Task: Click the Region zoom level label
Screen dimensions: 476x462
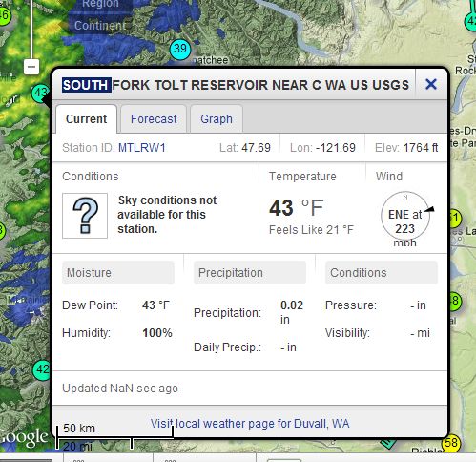Action: pos(100,5)
